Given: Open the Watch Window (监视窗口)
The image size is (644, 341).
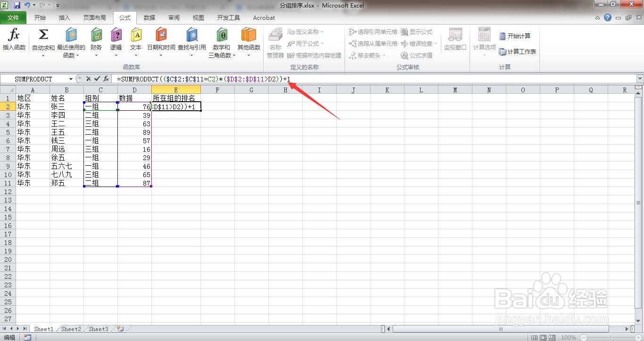Looking at the screenshot, I should tap(455, 40).
